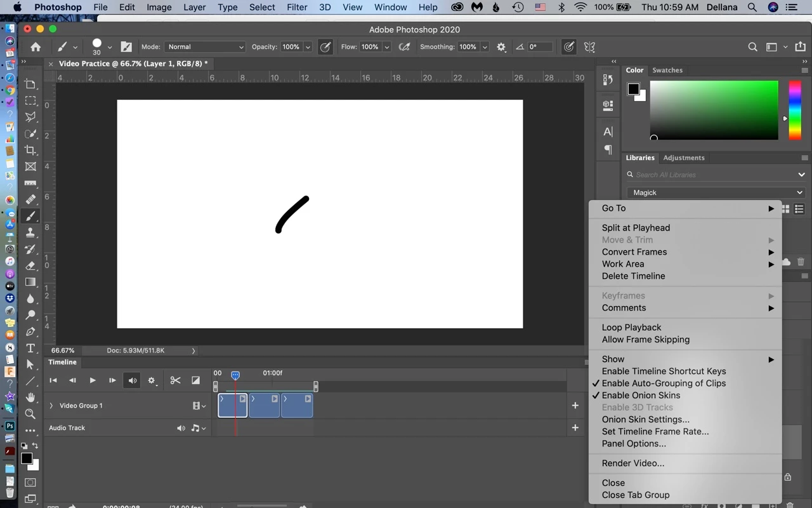Open the Opacity value dropdown arrow
Image resolution: width=812 pixels, height=508 pixels.
(x=308, y=47)
